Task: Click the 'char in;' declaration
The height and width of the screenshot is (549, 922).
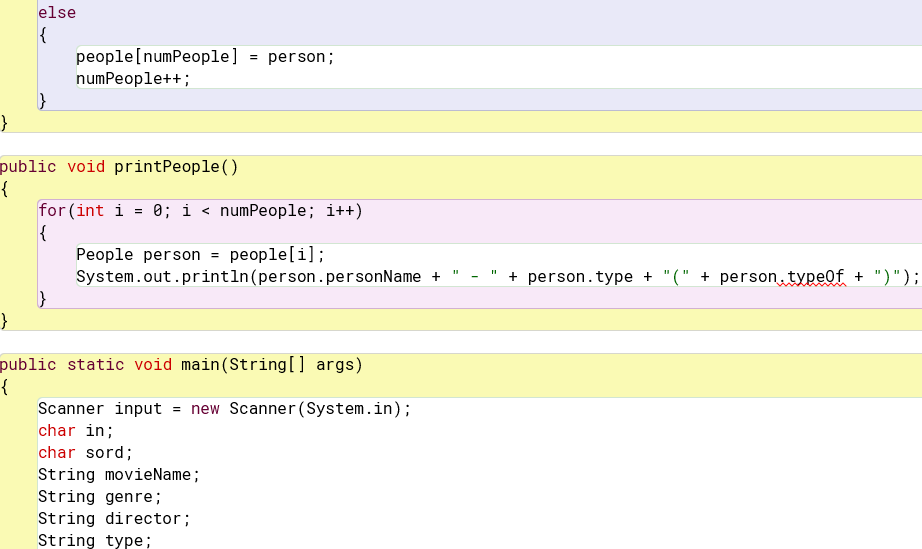Action: point(76,431)
